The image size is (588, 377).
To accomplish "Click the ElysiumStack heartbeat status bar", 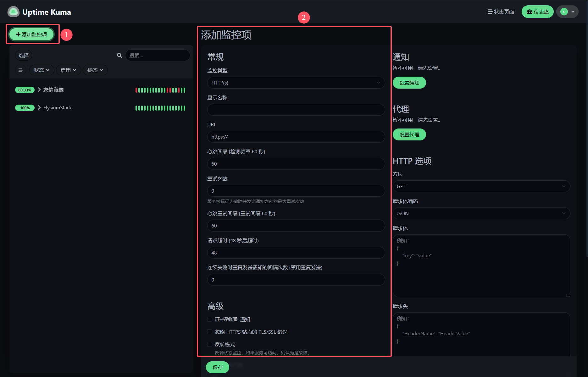I will coord(160,108).
